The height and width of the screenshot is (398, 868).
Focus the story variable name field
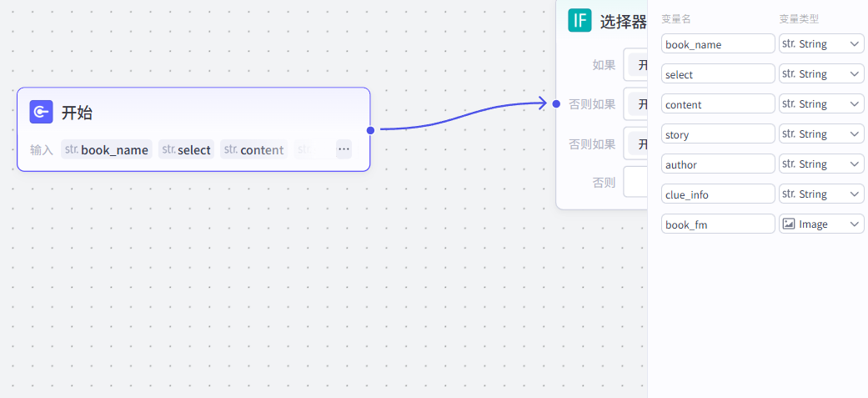[x=718, y=134]
